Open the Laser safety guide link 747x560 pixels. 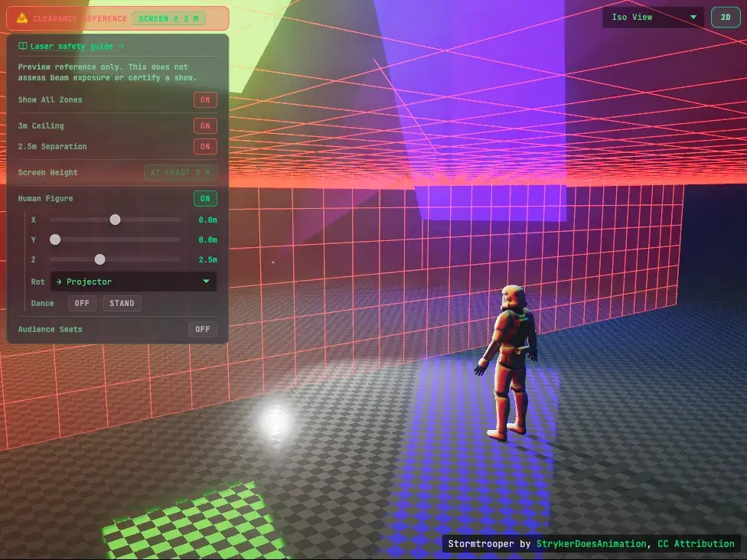click(71, 46)
